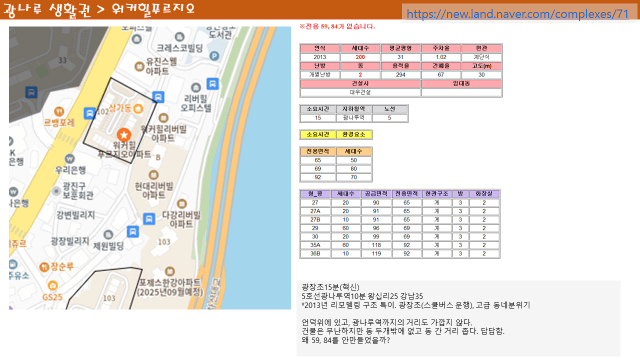
Task: Click the 르뱅포레 restaurant icon
Action: click(59, 111)
